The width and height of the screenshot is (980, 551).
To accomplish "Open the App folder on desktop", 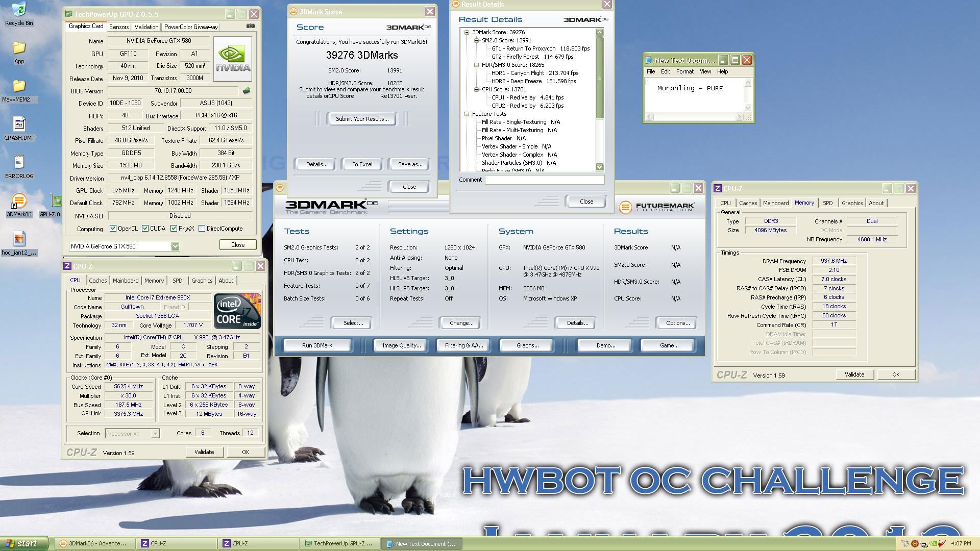I will [x=19, y=48].
